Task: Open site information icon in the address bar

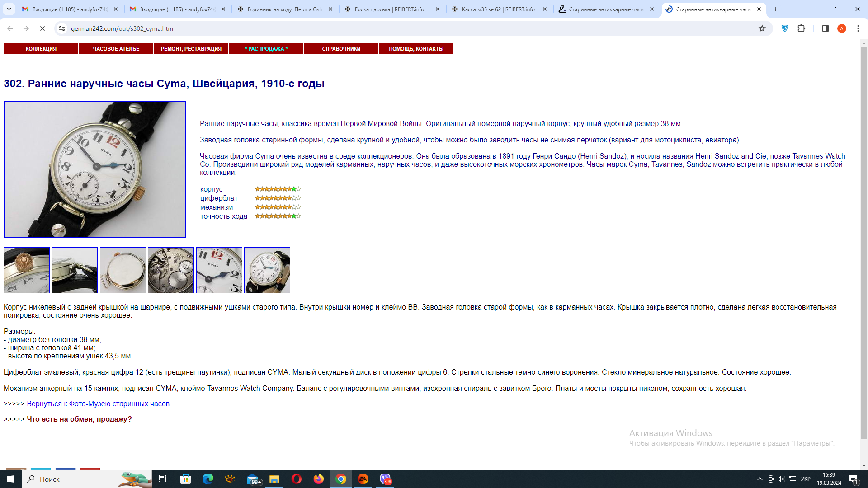Action: click(62, 28)
